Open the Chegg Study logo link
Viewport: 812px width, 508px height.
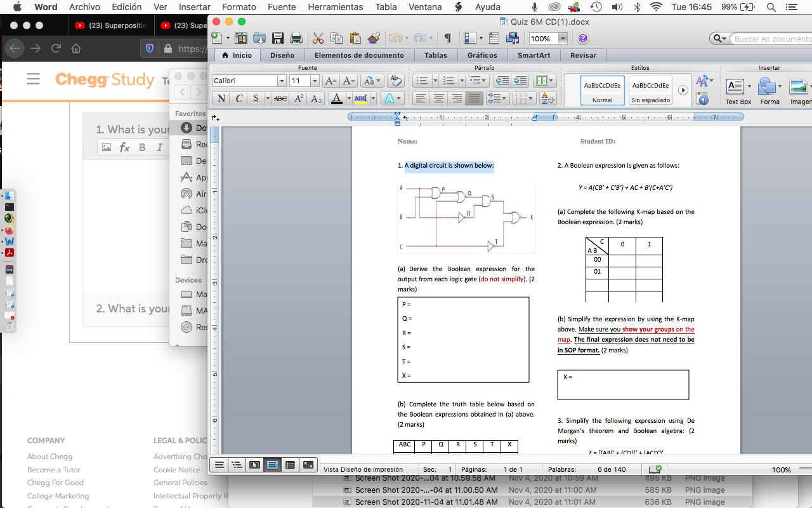coord(105,79)
